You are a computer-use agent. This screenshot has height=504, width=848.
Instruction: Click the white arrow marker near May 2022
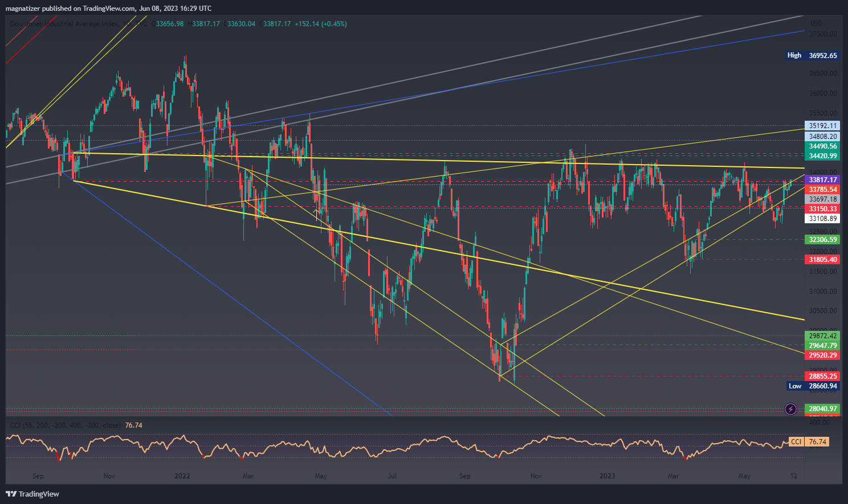(317, 214)
